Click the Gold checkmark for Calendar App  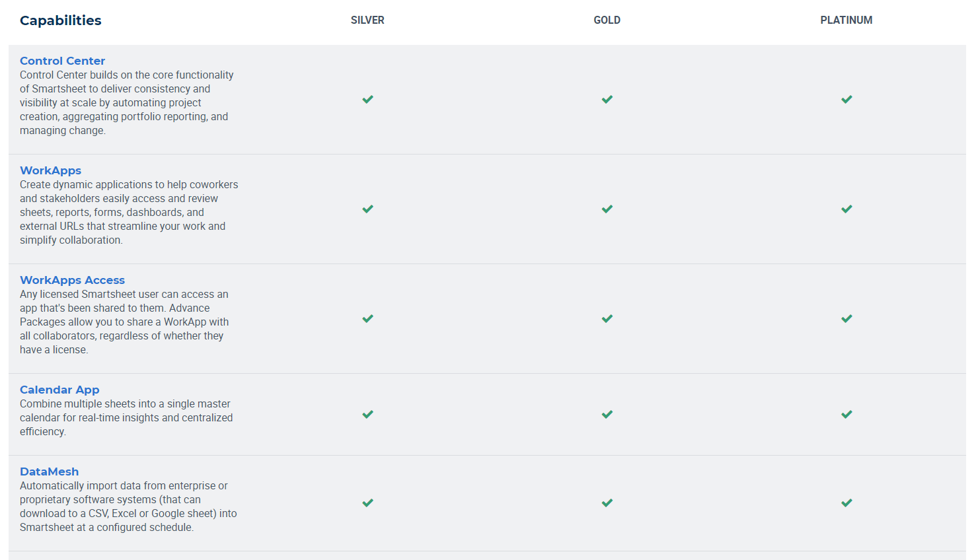tap(607, 415)
